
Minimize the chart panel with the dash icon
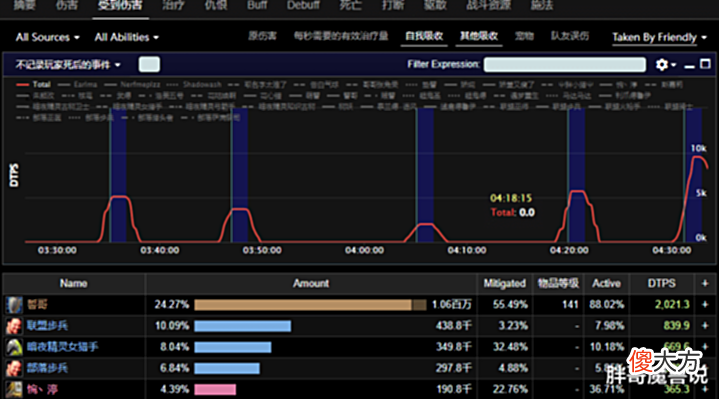(x=689, y=66)
